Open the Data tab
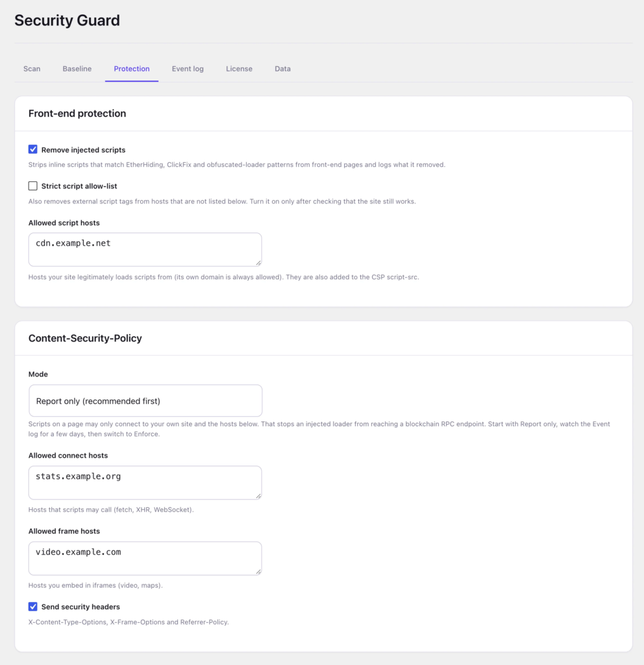This screenshot has height=665, width=644. [282, 69]
